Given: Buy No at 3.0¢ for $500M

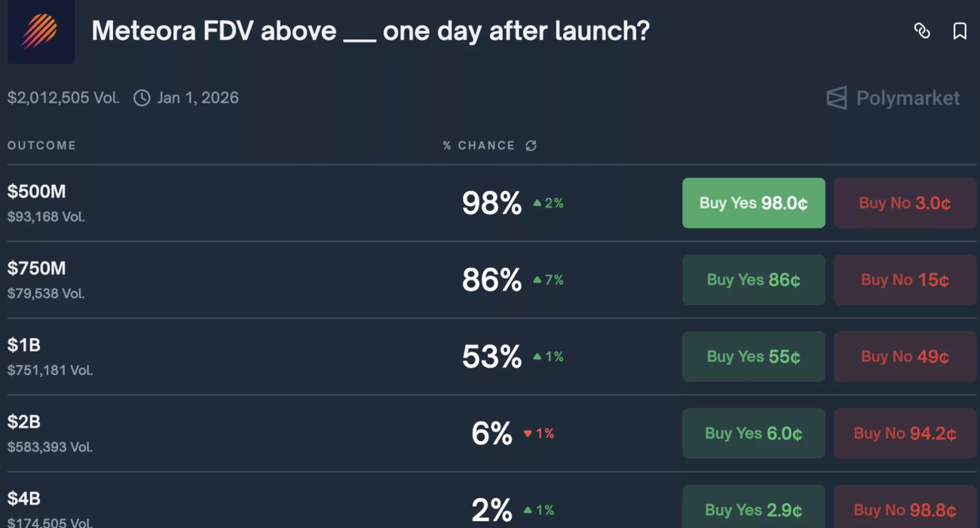Looking at the screenshot, I should [905, 203].
